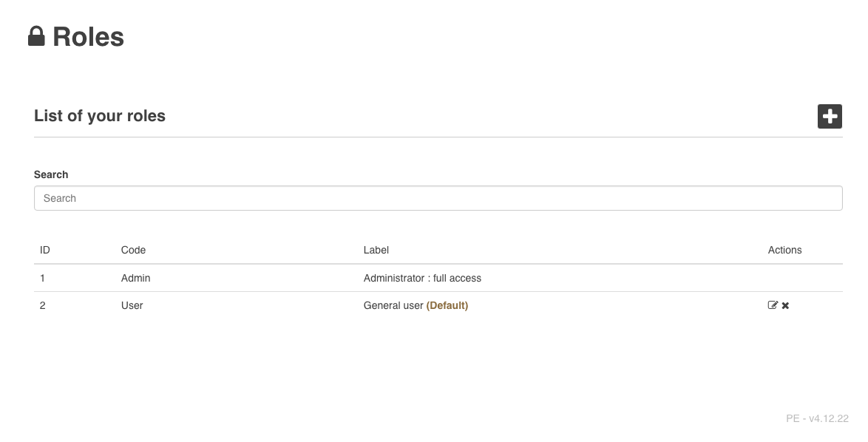Click the ID column header
The image size is (868, 442).
click(45, 250)
